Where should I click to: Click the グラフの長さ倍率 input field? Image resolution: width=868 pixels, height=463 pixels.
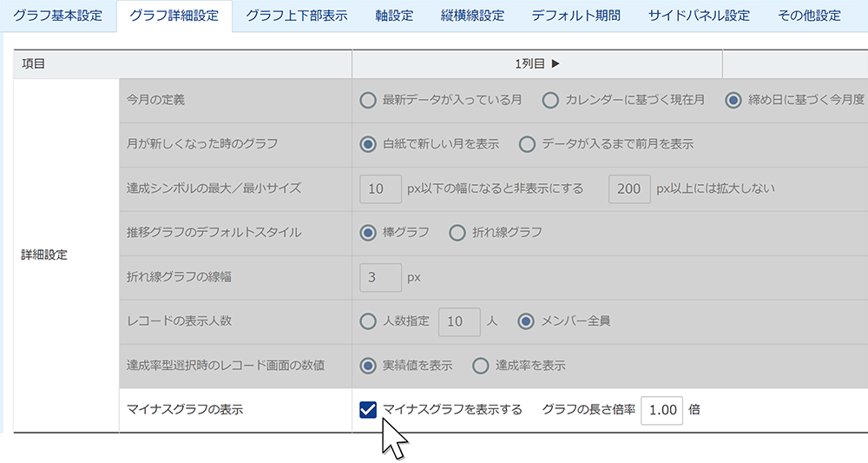661,409
